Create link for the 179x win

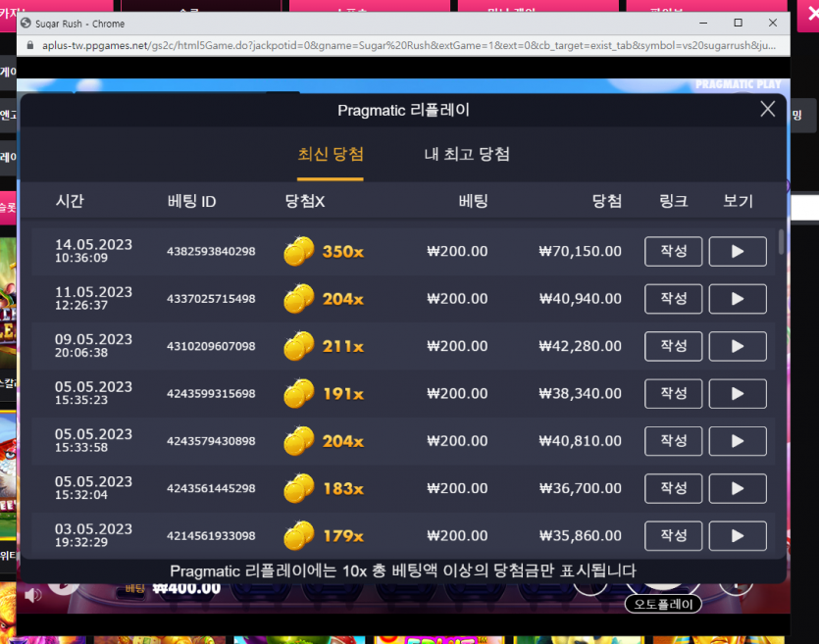pyautogui.click(x=673, y=536)
